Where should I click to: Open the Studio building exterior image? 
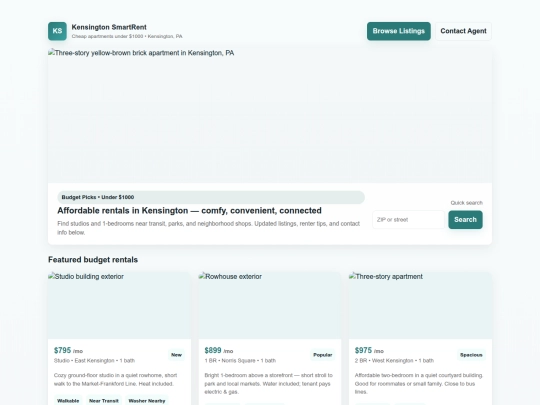click(x=119, y=305)
